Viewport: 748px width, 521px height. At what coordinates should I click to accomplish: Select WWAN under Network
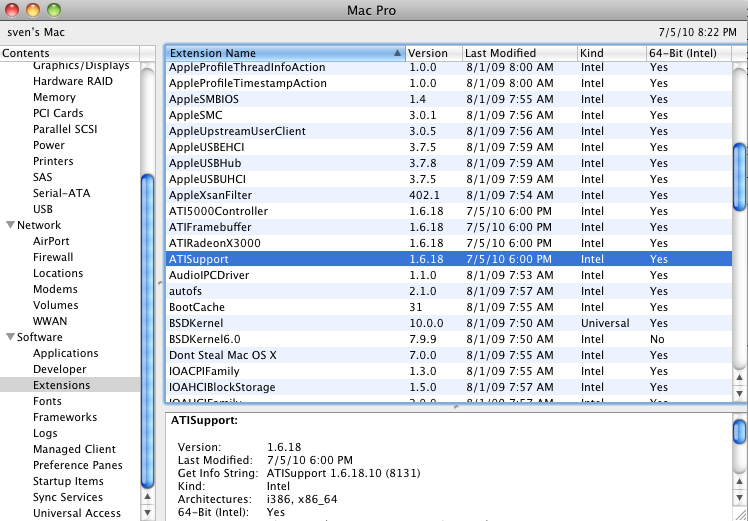(x=50, y=321)
